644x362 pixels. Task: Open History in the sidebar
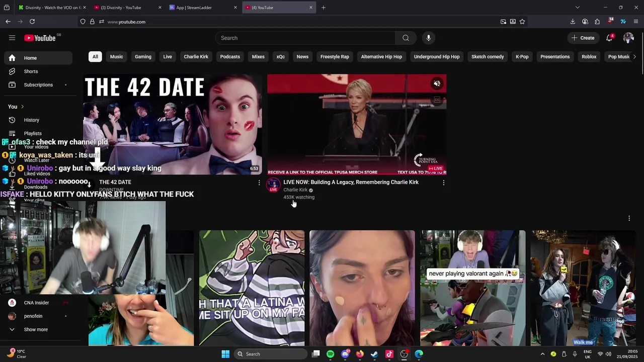(x=38, y=120)
